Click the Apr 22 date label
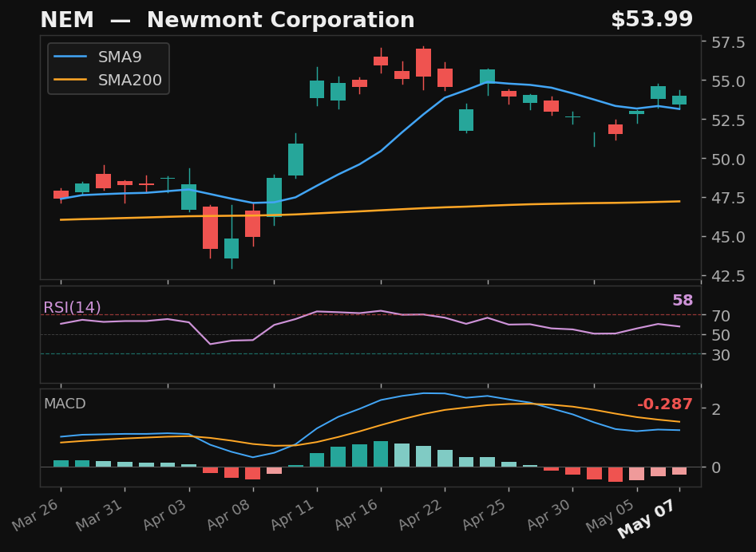 [419, 515]
